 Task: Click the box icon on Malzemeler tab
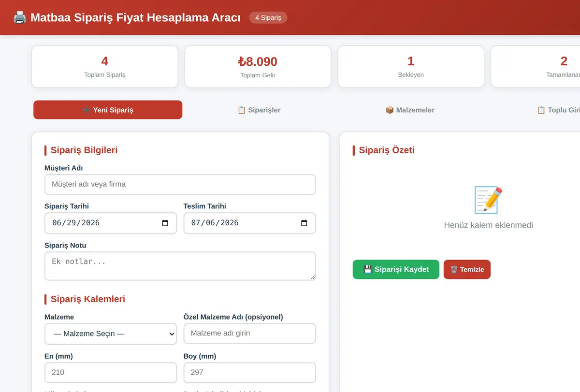390,110
